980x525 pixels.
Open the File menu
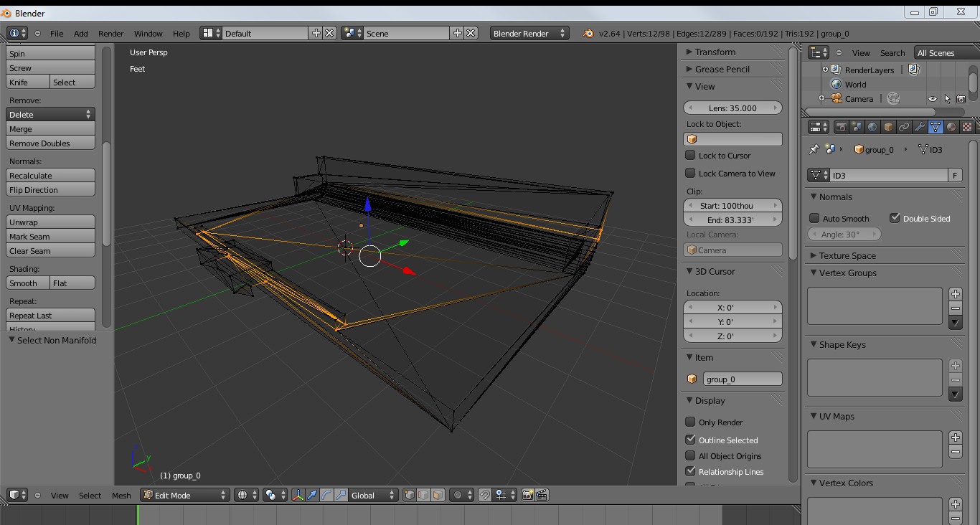point(57,34)
